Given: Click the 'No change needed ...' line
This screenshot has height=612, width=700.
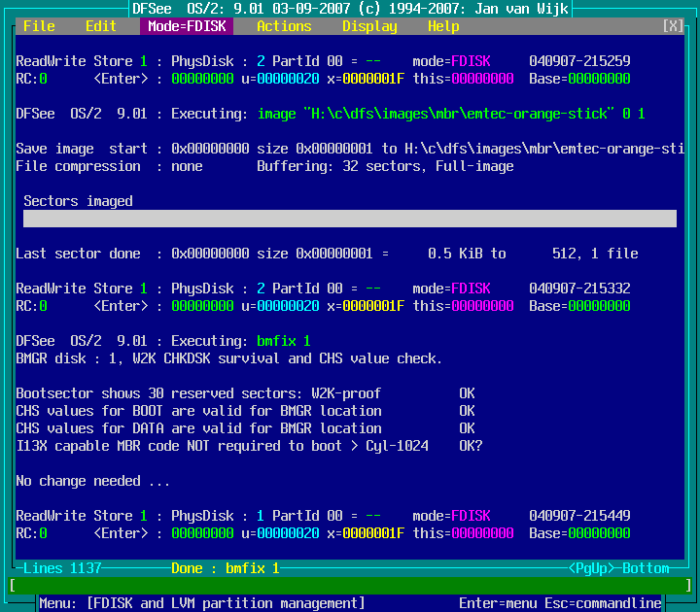Looking at the screenshot, I should coord(93,481).
